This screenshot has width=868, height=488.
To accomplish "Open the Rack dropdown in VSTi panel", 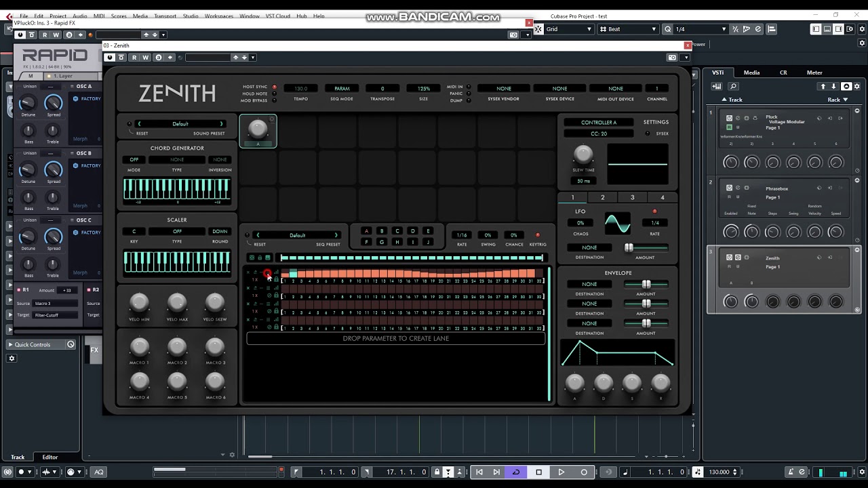I will [838, 100].
